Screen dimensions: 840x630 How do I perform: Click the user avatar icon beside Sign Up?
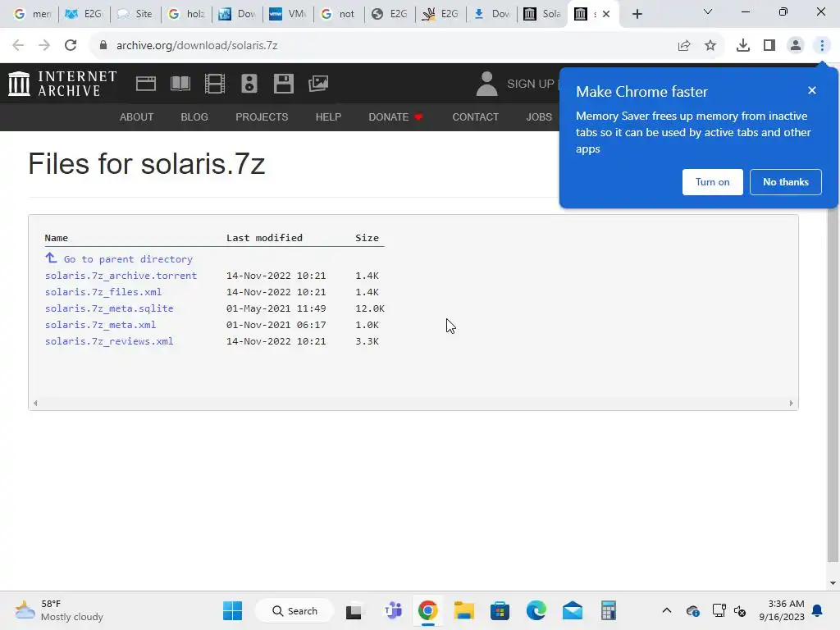(x=486, y=84)
